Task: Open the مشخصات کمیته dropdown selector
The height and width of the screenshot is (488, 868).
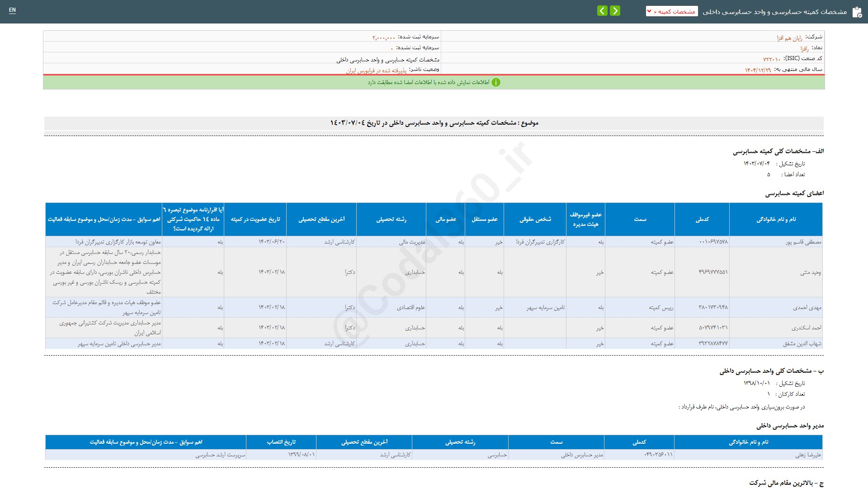Action: (x=672, y=11)
